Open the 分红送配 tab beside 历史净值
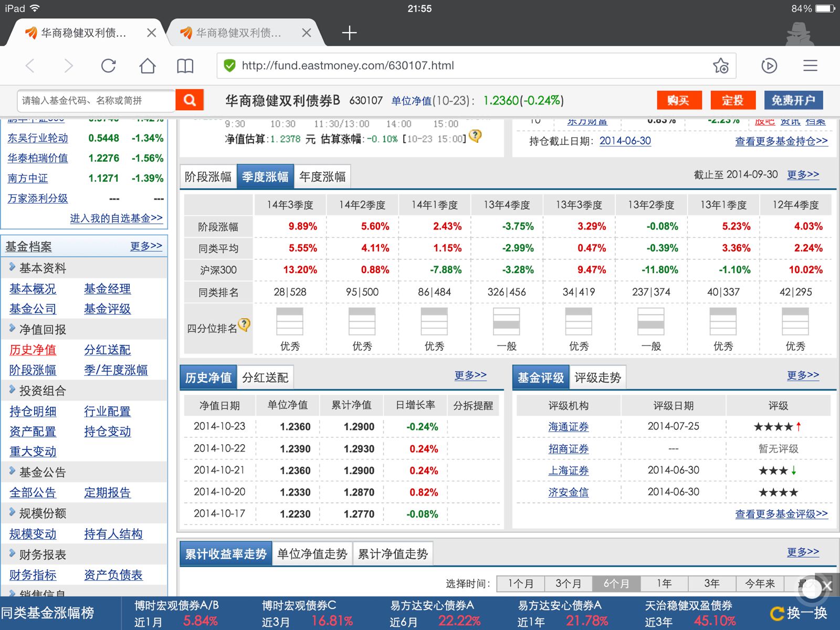This screenshot has height=630, width=840. pyautogui.click(x=265, y=378)
